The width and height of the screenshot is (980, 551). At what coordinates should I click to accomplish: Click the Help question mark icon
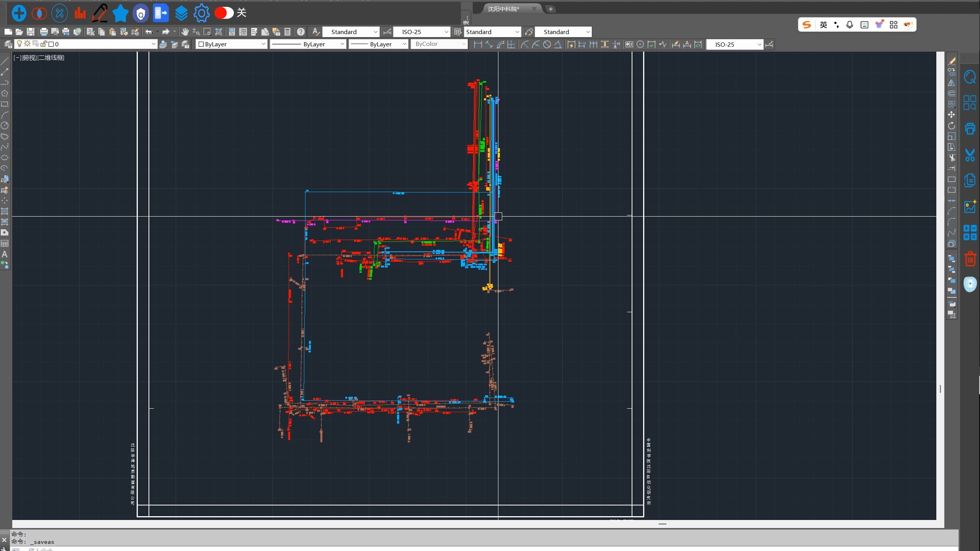(301, 32)
